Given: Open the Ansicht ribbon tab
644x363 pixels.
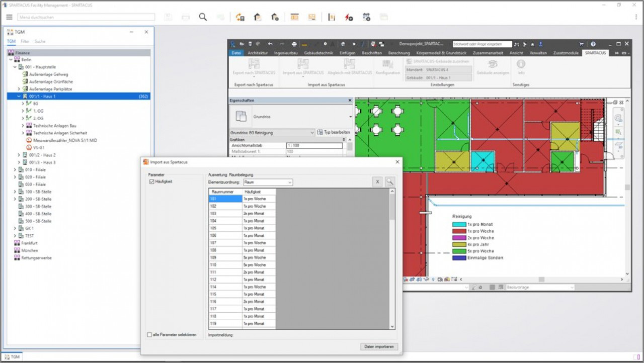Looking at the screenshot, I should tap(516, 53).
